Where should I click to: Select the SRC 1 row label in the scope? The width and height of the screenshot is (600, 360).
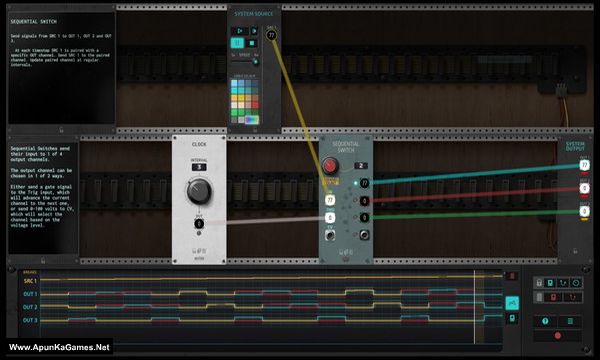30,281
